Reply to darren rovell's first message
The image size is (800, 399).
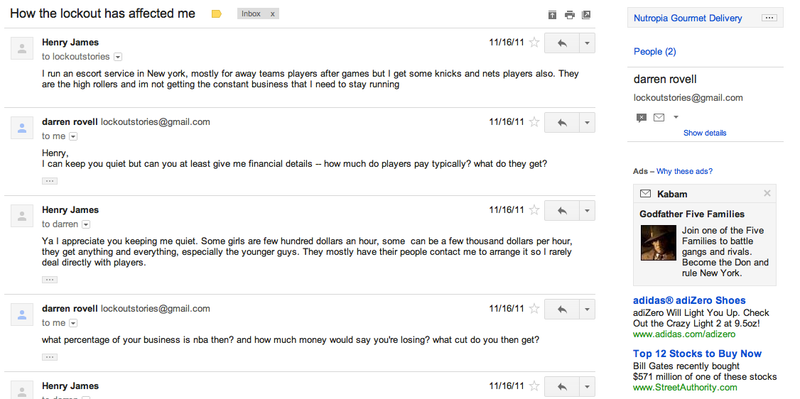[562, 122]
